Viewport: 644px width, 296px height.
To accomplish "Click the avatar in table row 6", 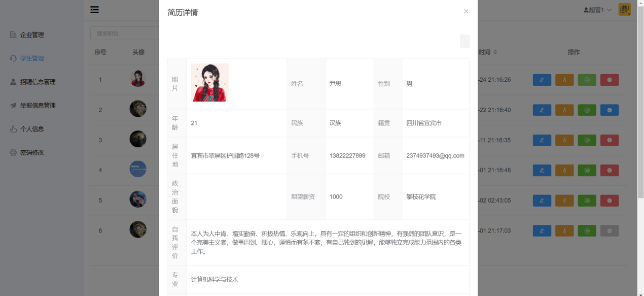I will pyautogui.click(x=138, y=229).
